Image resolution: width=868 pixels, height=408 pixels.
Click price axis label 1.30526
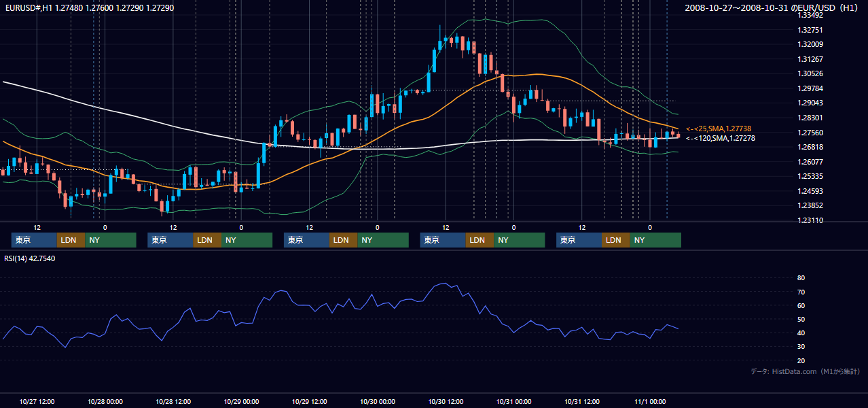coord(811,73)
